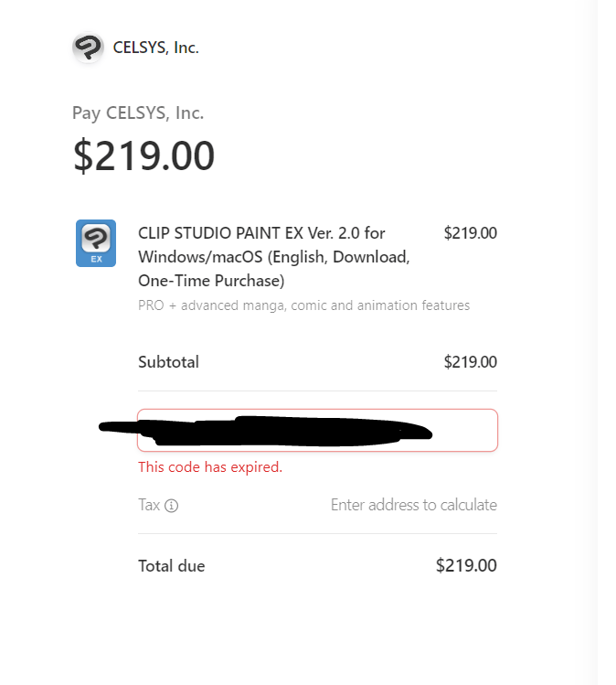Image resolution: width=616 pixels, height=685 pixels.
Task: Click the "This code has expired." error message
Action: coord(210,467)
